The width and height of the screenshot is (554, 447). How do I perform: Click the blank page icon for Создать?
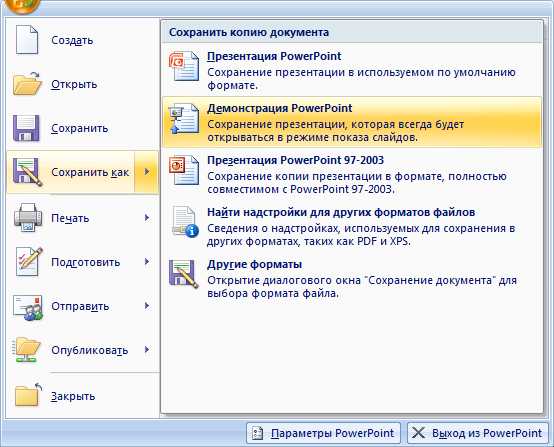click(27, 40)
